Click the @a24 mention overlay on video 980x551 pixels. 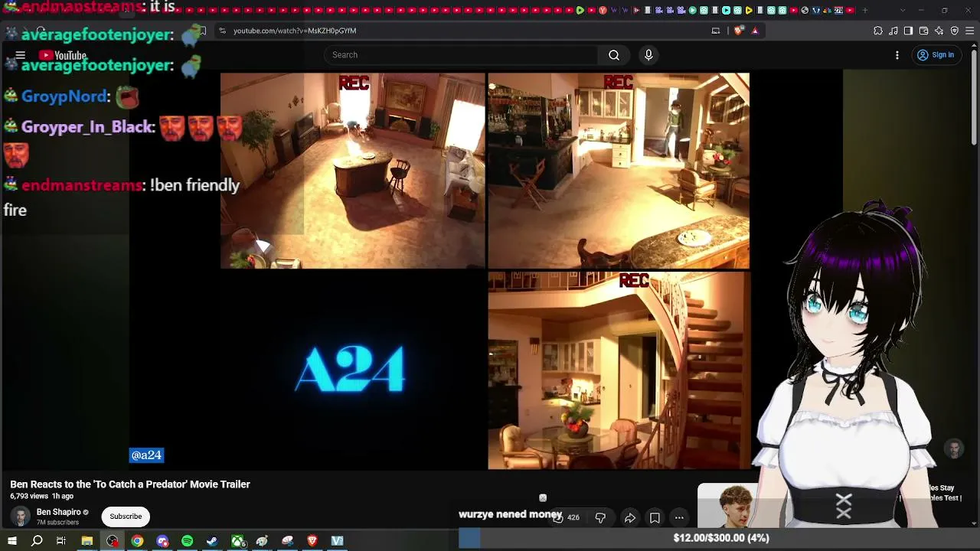coord(146,455)
